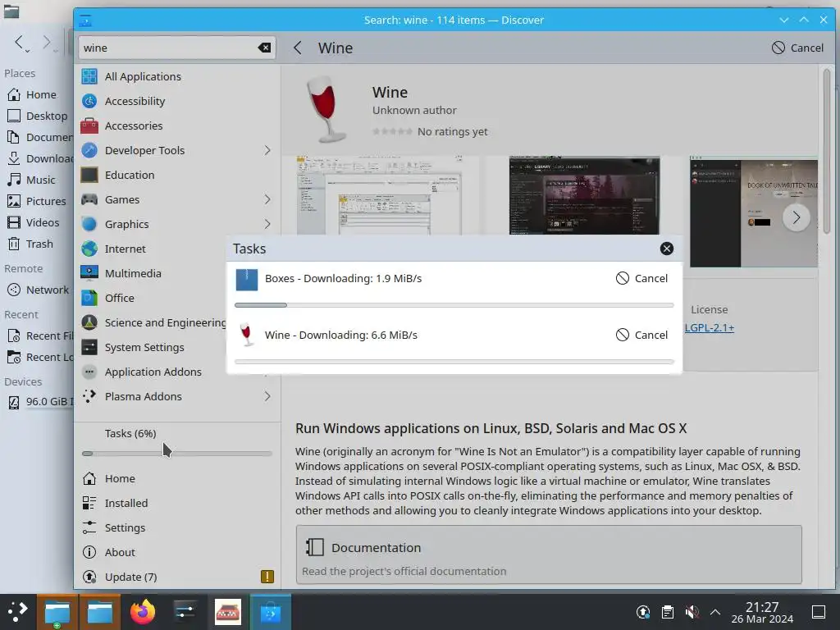Cancel the Wine installation in the header
840x630 pixels.
797,48
